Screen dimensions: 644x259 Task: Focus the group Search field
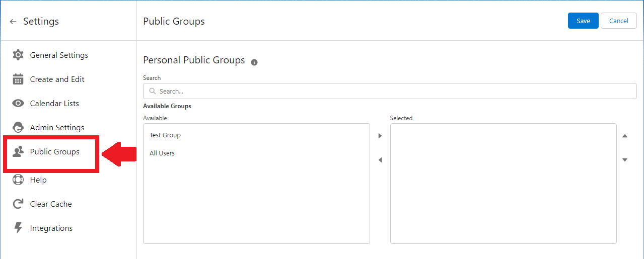click(x=390, y=91)
